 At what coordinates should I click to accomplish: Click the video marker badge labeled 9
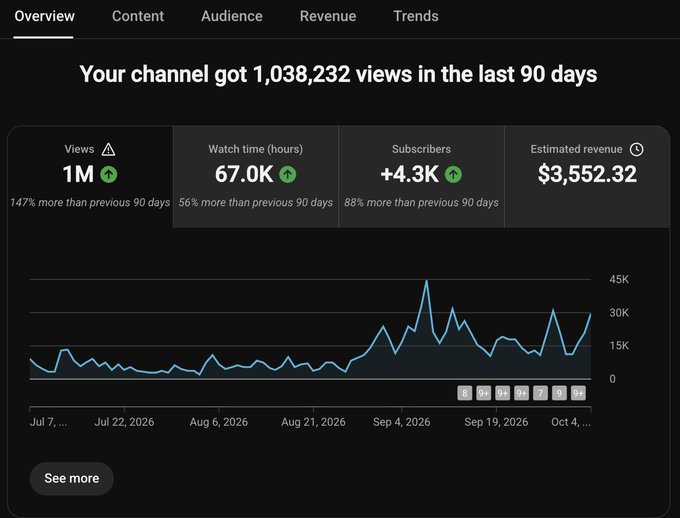[559, 393]
